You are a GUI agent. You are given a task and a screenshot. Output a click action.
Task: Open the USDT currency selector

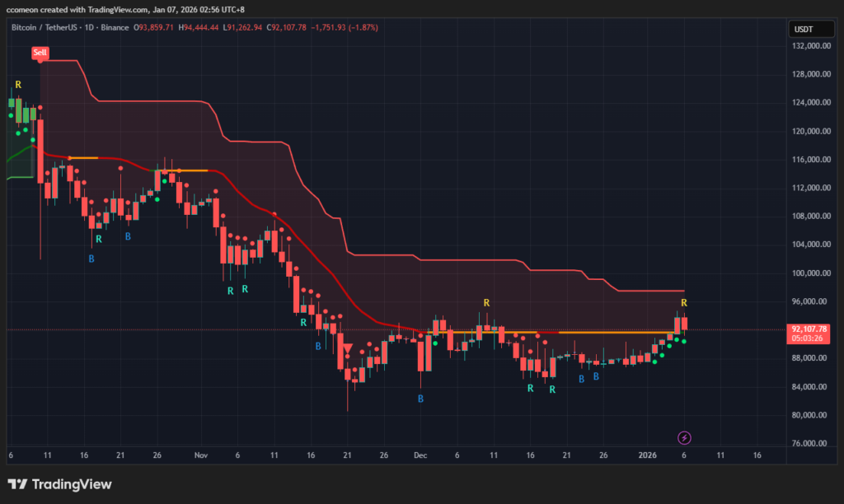[x=804, y=29]
